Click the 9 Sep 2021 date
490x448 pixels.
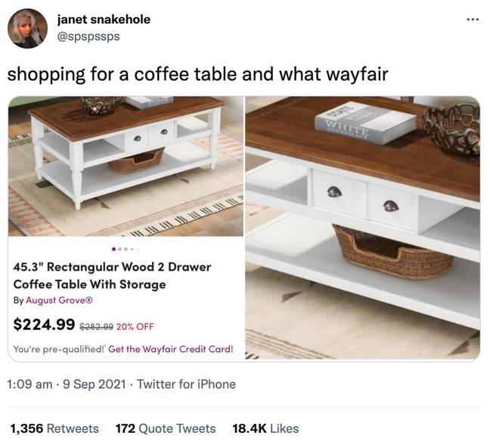pyautogui.click(x=95, y=384)
